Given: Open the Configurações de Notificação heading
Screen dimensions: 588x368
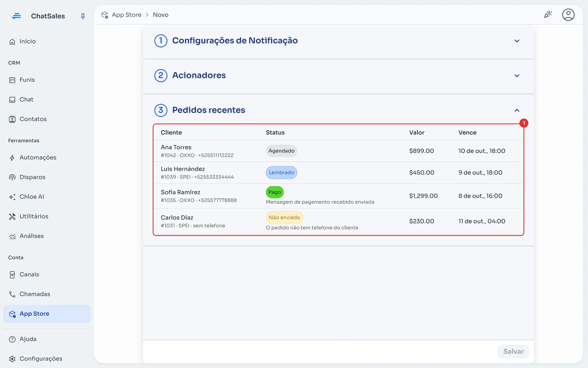Looking at the screenshot, I should point(235,40).
